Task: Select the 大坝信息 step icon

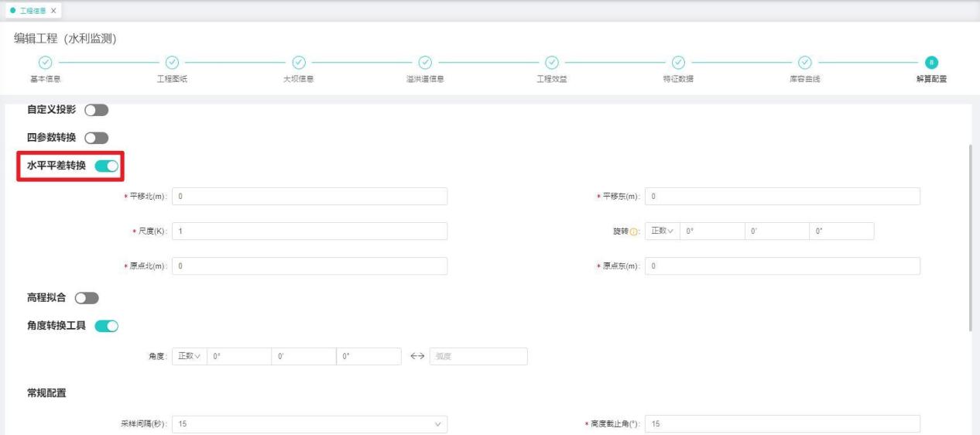Action: point(299,63)
